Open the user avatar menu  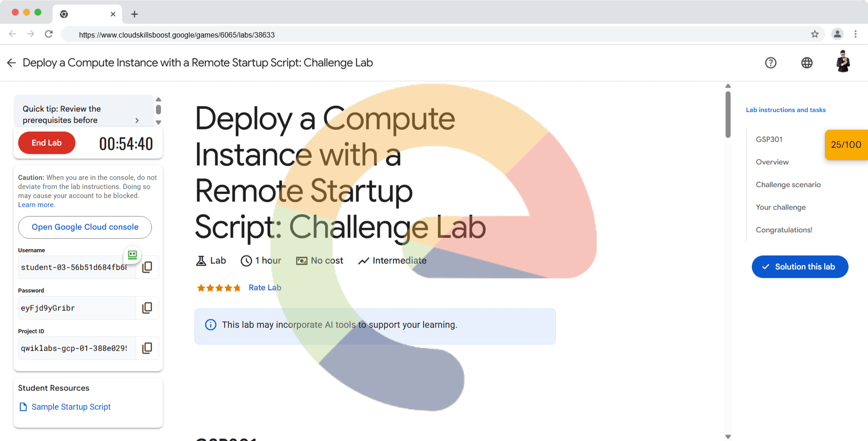click(x=843, y=62)
